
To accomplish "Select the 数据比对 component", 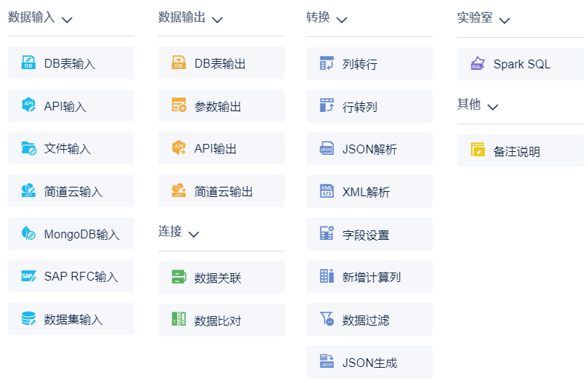I will [x=221, y=320].
